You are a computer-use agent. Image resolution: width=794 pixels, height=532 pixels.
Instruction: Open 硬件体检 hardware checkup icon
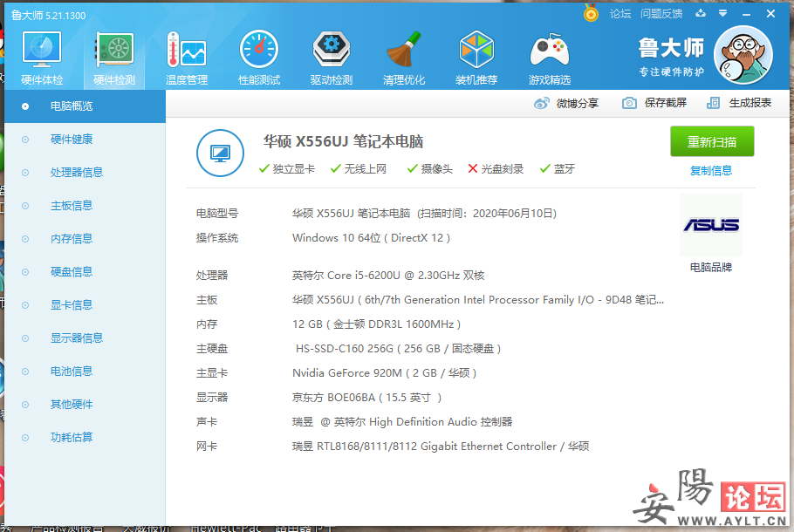coord(42,58)
